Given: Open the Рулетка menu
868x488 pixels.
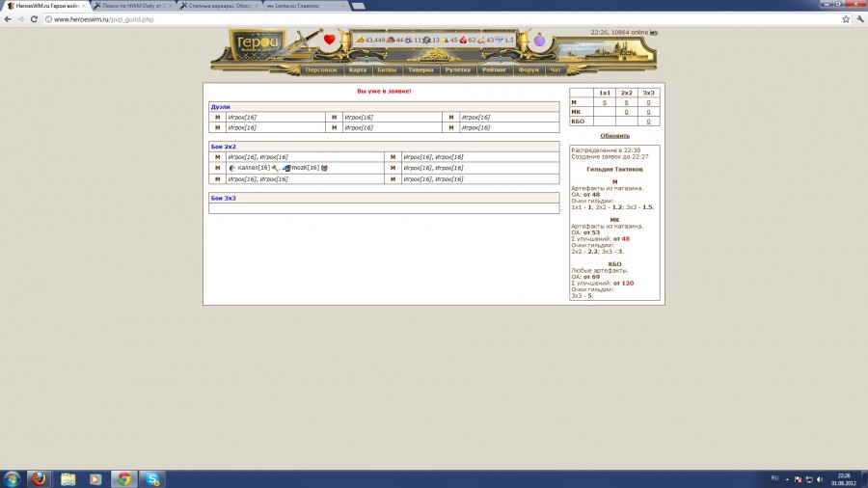Looking at the screenshot, I should (458, 70).
